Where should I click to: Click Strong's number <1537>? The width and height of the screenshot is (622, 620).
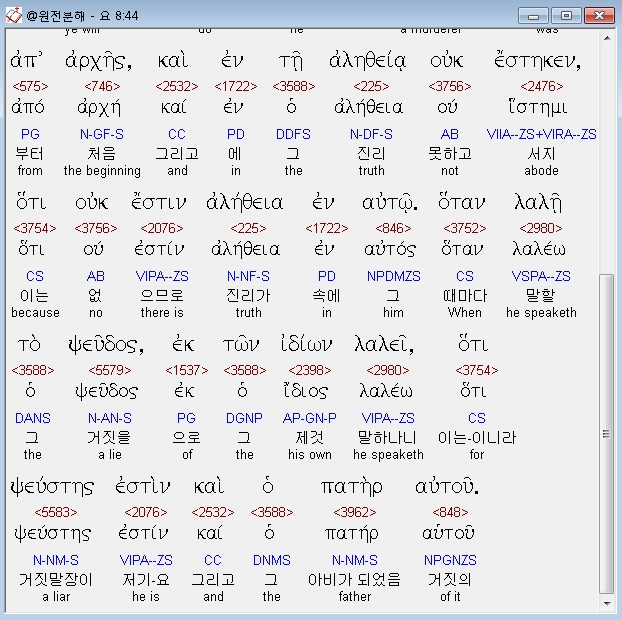click(186, 370)
